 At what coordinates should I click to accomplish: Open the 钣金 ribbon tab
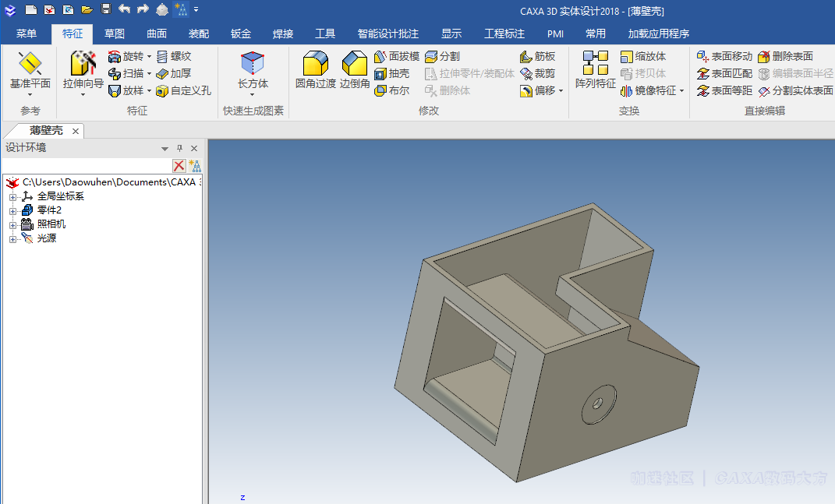click(x=241, y=33)
